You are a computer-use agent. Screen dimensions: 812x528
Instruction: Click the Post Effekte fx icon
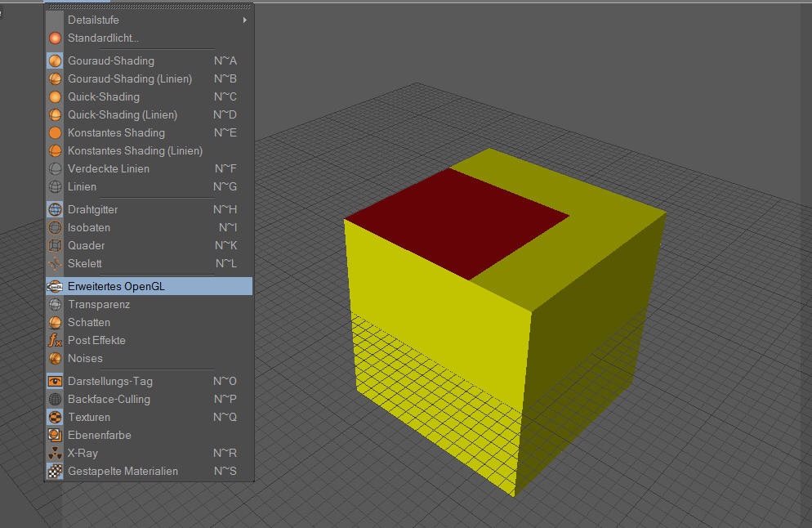[55, 341]
